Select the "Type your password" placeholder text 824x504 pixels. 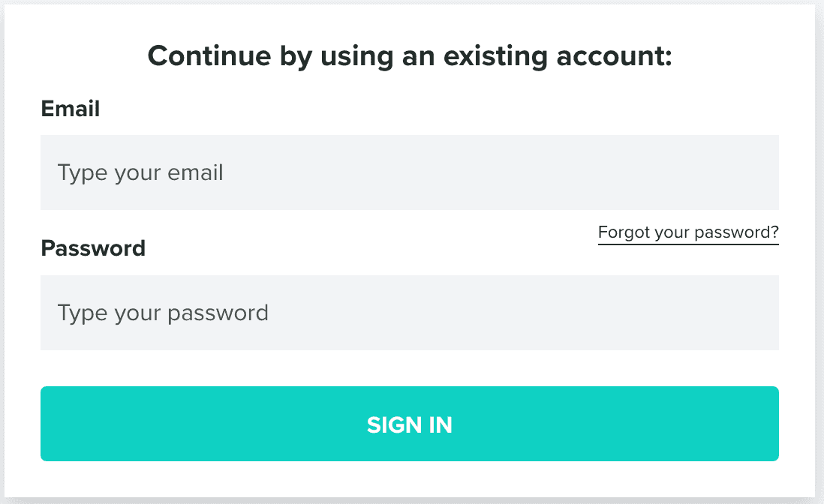tap(163, 313)
